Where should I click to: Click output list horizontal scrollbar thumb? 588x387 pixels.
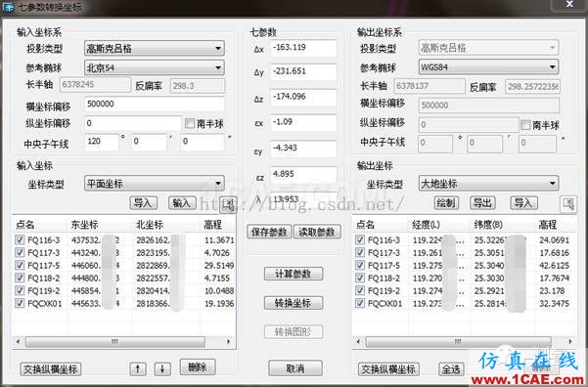(x=459, y=342)
